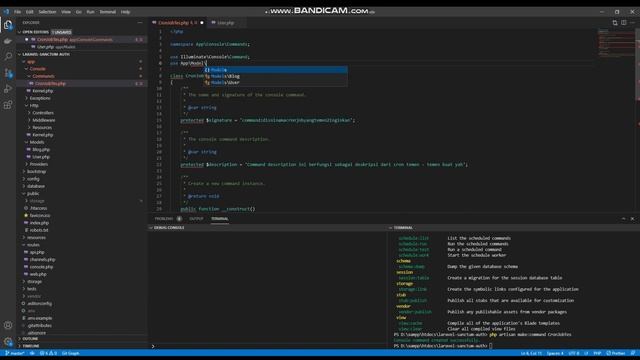Open the Manage gear icon
The width and height of the screenshot is (640, 360).
8,341
